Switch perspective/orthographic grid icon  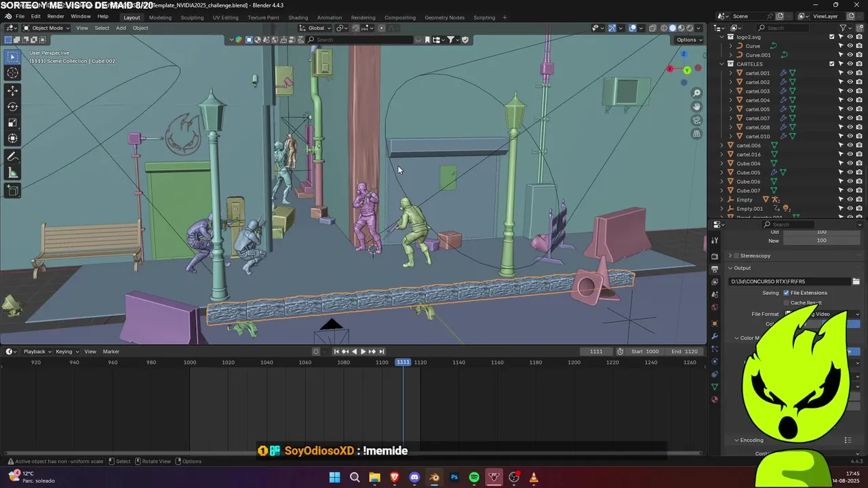pyautogui.click(x=696, y=134)
